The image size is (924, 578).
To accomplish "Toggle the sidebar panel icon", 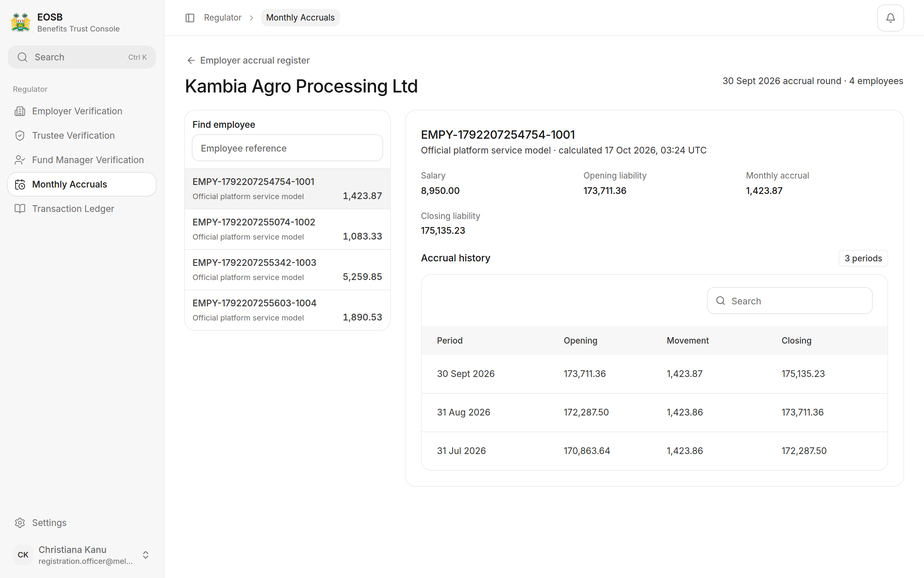I will 190,18.
